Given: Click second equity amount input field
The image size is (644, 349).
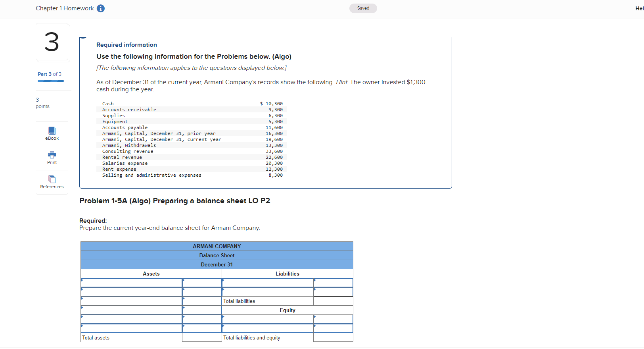Looking at the screenshot, I should tap(333, 328).
